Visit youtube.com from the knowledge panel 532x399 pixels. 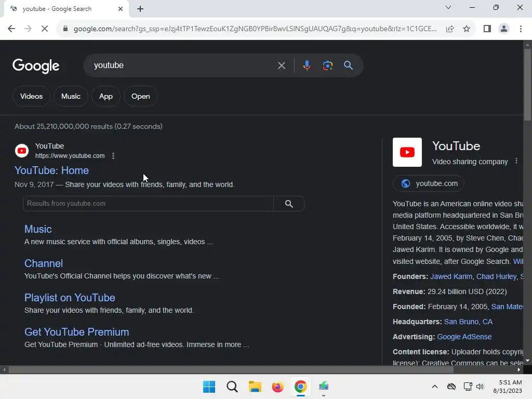coord(429,183)
